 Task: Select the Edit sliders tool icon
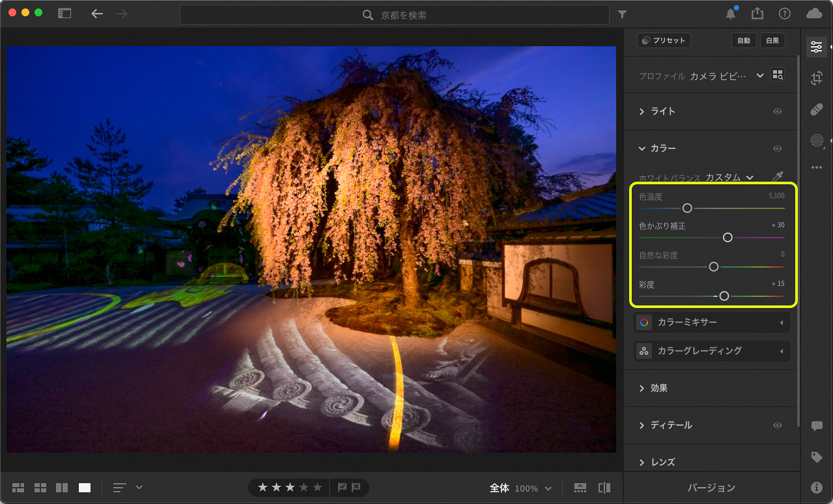[816, 47]
